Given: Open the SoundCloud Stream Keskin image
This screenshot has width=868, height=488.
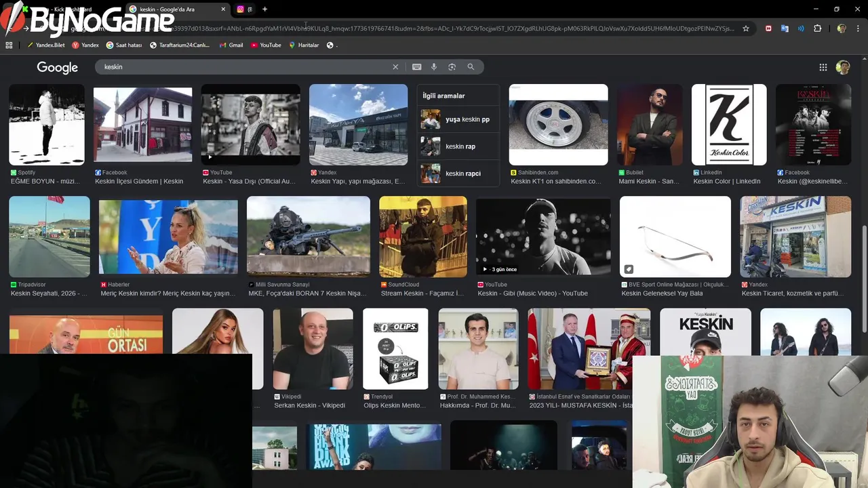Looking at the screenshot, I should pyautogui.click(x=423, y=237).
